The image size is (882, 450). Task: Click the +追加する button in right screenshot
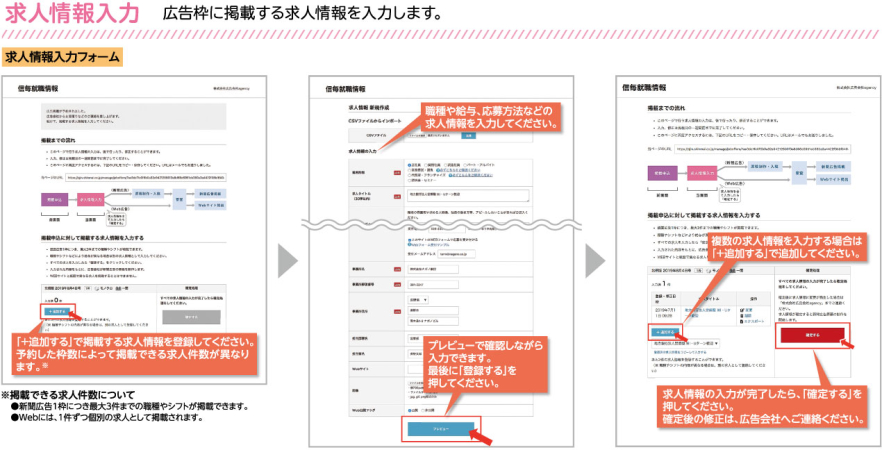[x=664, y=332]
